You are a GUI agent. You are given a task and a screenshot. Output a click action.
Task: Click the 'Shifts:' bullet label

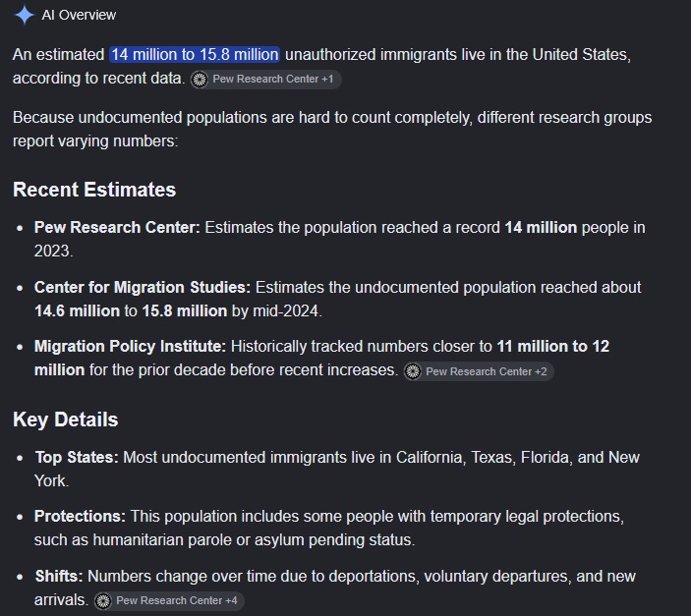click(x=59, y=577)
